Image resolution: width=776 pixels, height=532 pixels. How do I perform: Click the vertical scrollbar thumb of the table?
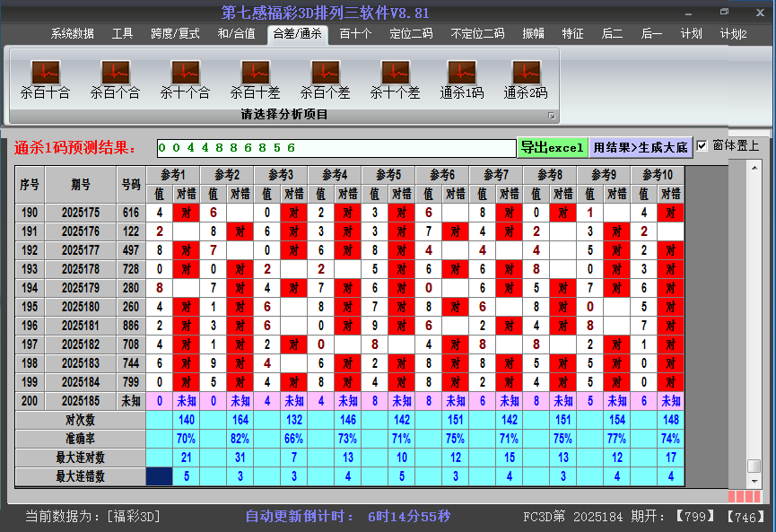pyautogui.click(x=754, y=467)
